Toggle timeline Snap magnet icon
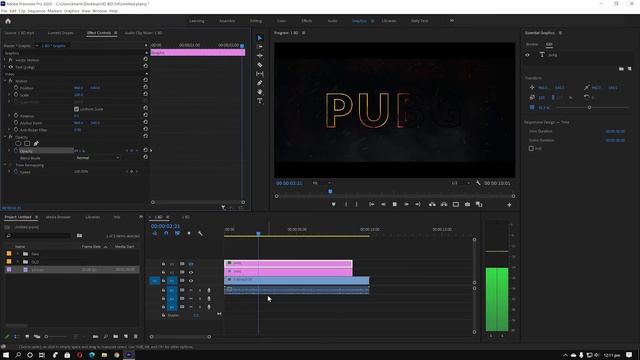 click(x=166, y=233)
